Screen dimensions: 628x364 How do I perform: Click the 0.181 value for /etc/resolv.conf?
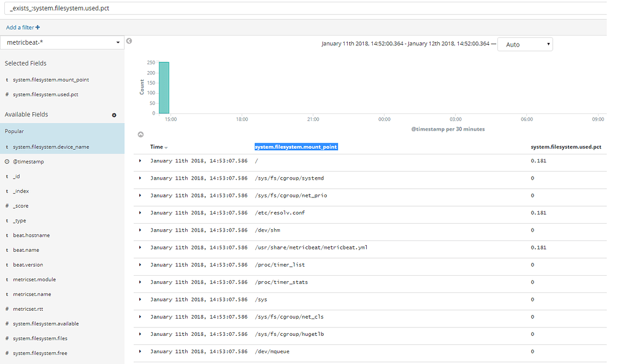click(538, 213)
